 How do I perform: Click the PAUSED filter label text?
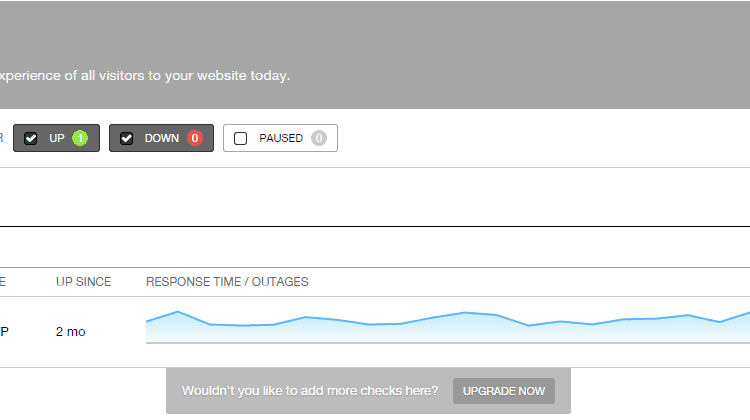coord(281,138)
